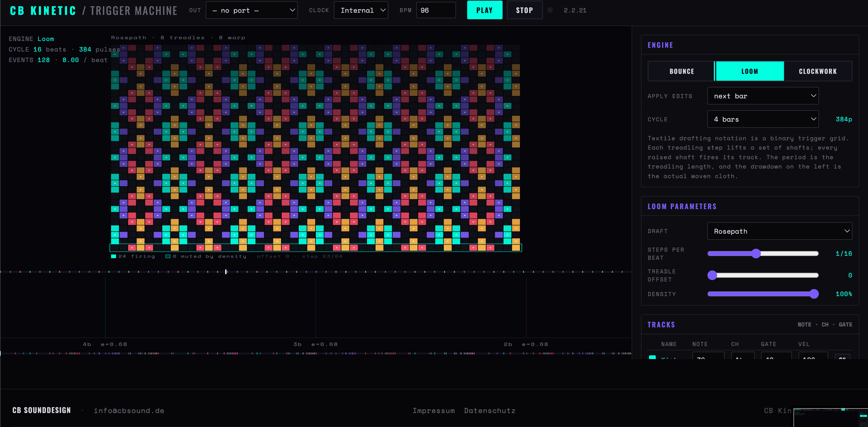Click the VEL column header in Tracks

[804, 344]
